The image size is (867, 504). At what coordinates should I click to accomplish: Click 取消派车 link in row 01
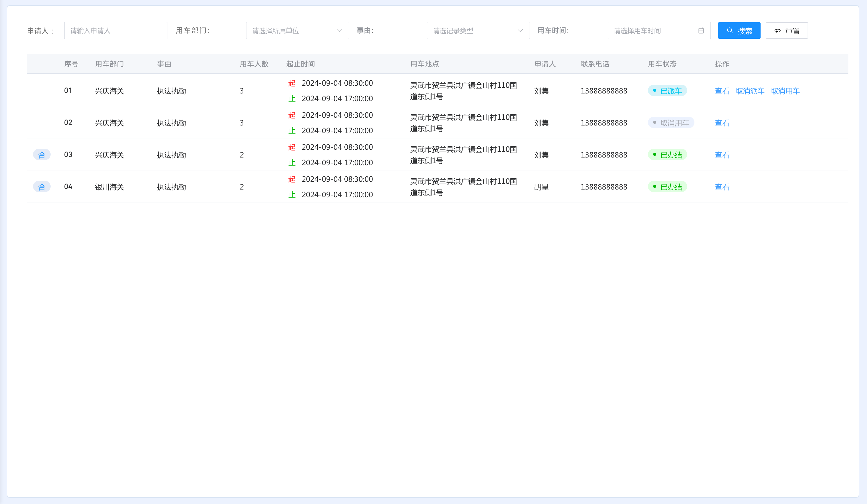(750, 91)
